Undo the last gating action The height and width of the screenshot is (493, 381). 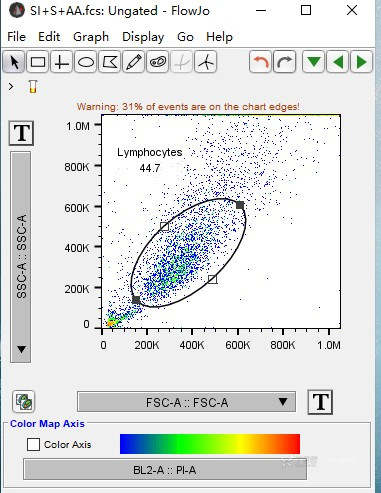coord(260,62)
